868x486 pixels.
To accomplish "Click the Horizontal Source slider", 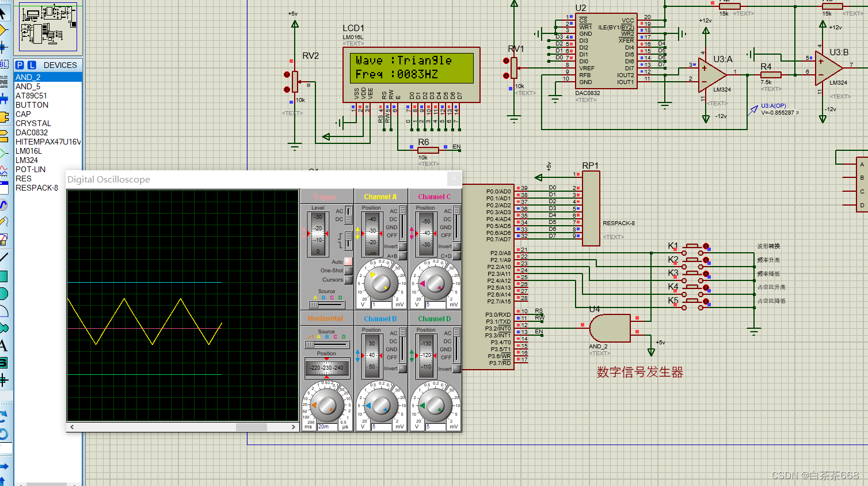I will [327, 344].
